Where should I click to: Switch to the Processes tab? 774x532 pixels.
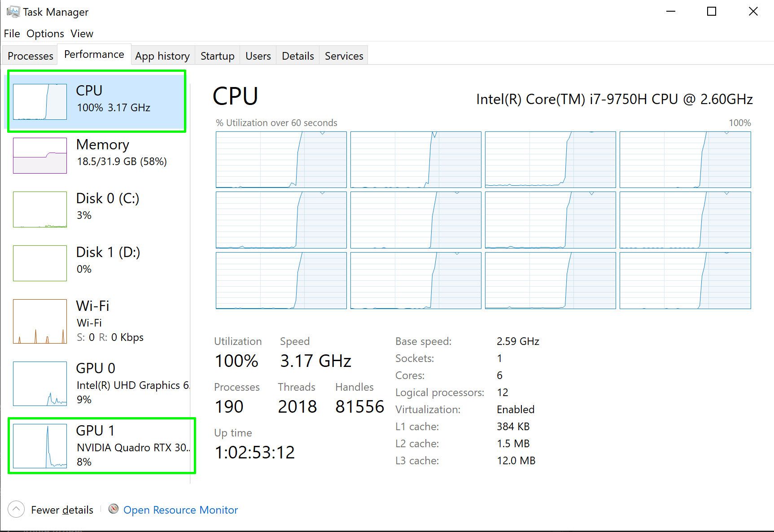coord(31,56)
